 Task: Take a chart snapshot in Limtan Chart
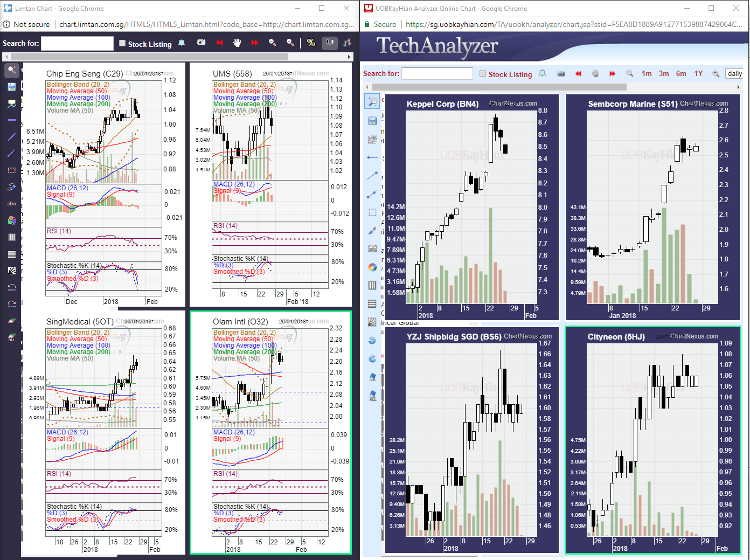click(x=201, y=43)
